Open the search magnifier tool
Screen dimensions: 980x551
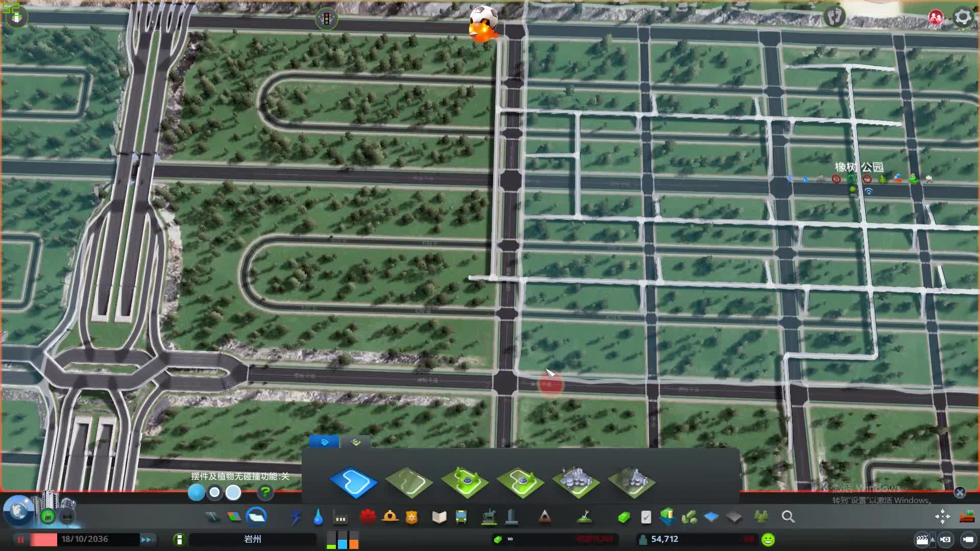pyautogui.click(x=788, y=517)
